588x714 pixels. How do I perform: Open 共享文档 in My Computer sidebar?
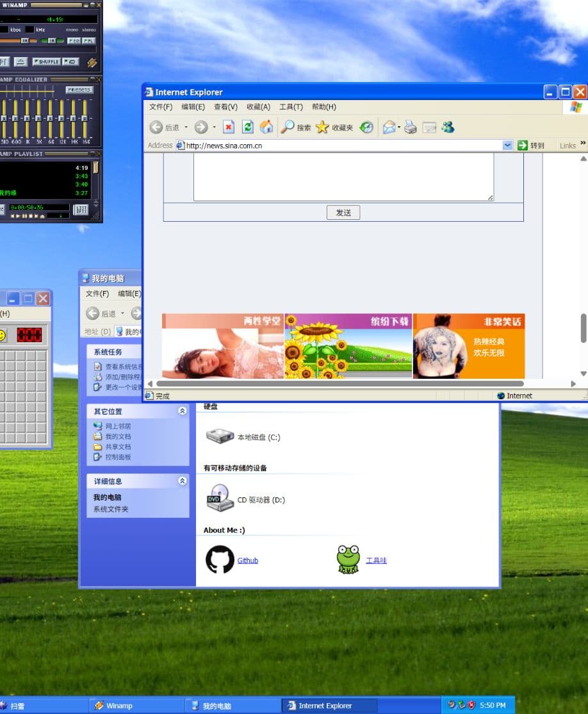113,447
